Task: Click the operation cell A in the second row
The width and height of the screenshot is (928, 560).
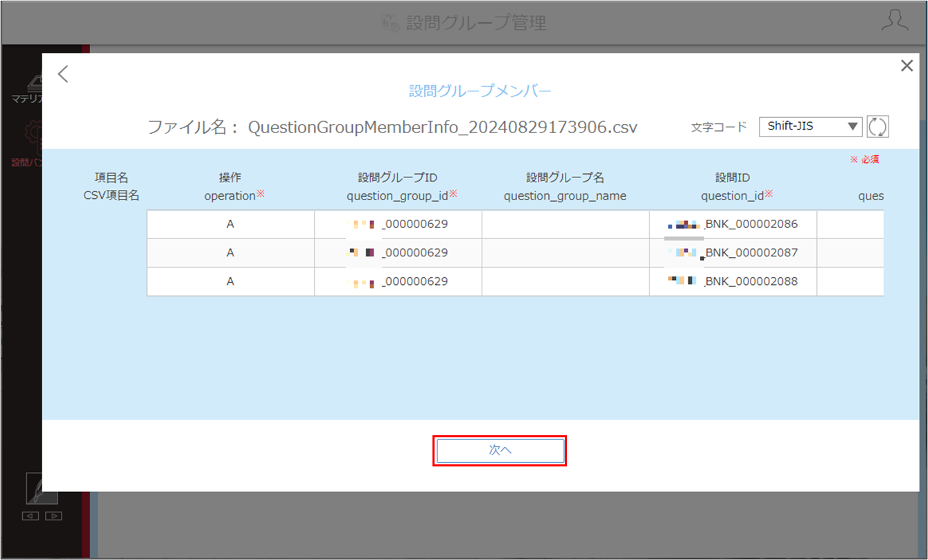Action: 230,253
